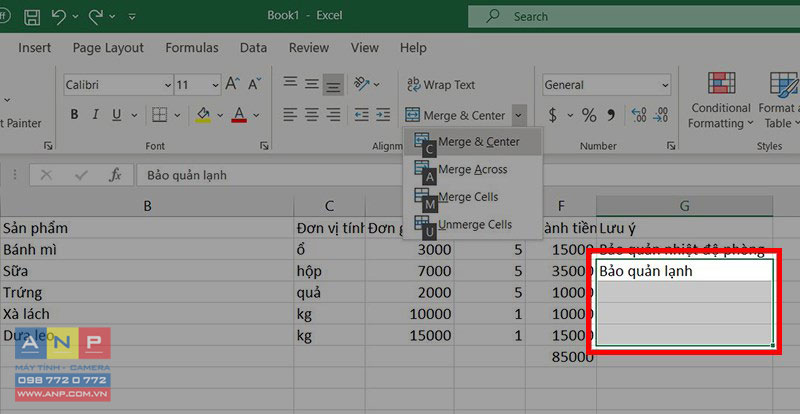Click the Undo arrow icon
The image size is (800, 414).
[x=59, y=17]
